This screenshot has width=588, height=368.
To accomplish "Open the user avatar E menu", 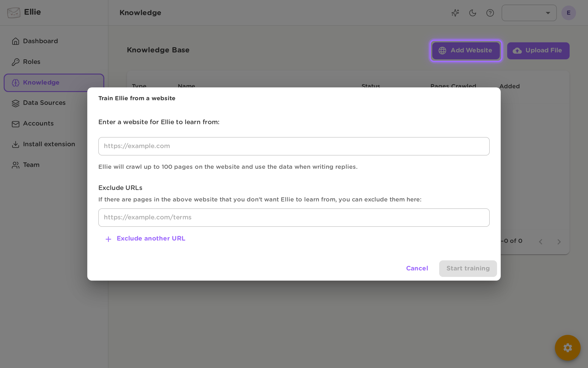I will pos(568,13).
